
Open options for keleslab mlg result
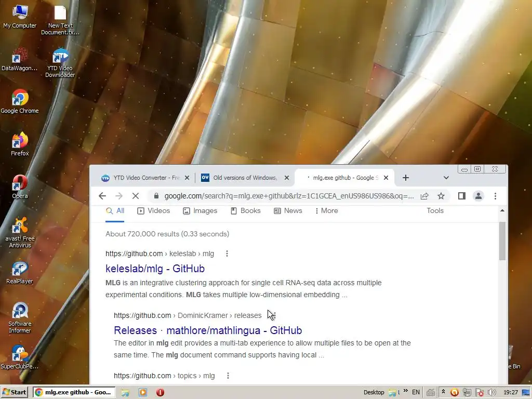pyautogui.click(x=227, y=254)
